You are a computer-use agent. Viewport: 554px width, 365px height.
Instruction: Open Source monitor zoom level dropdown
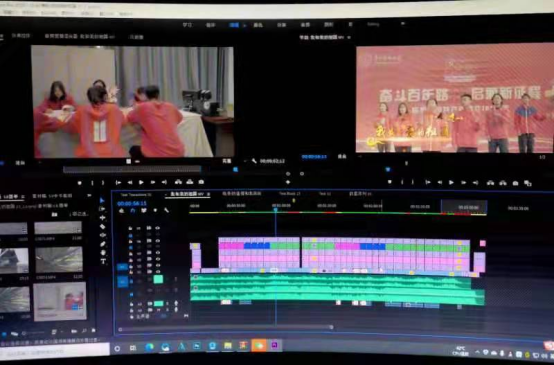(20, 163)
